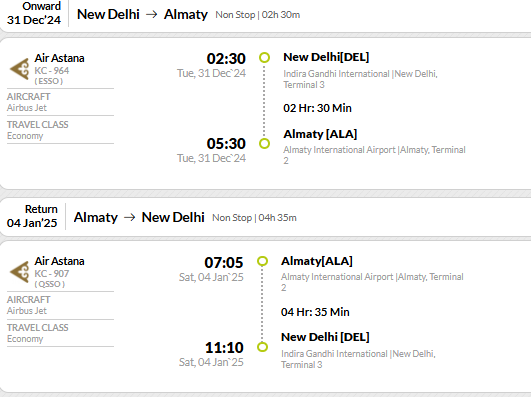This screenshot has width=531, height=397.
Task: Click the ESSO fare class code
Action: pyautogui.click(x=49, y=81)
